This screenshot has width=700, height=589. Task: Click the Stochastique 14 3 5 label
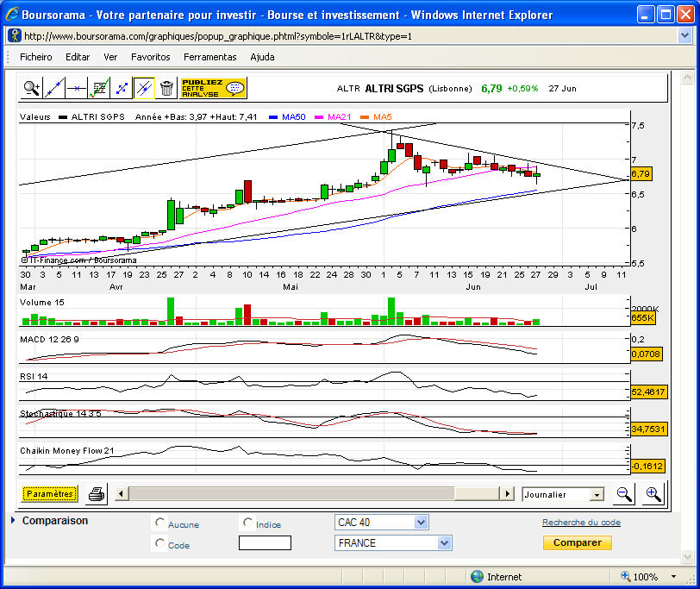pos(60,413)
